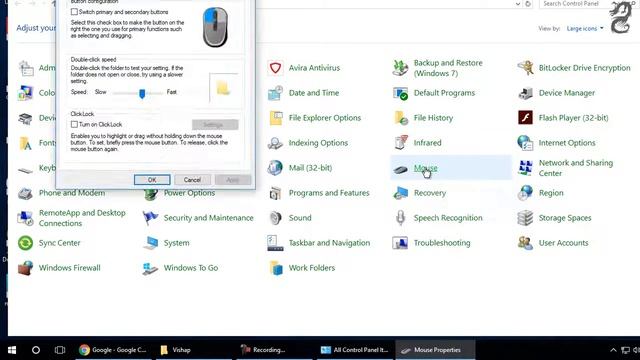Open the Device Manager icon
640x360 pixels.
coord(525,93)
